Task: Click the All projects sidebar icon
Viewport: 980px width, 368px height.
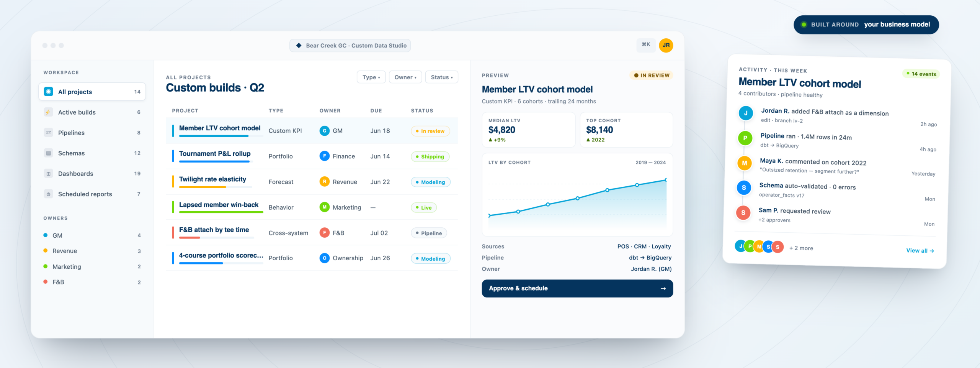Action: (49, 92)
